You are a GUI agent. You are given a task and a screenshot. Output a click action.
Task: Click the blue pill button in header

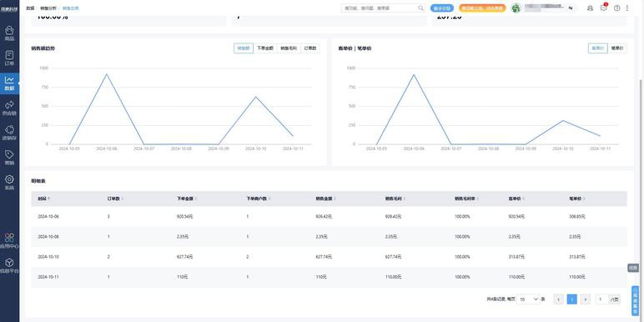pos(442,8)
